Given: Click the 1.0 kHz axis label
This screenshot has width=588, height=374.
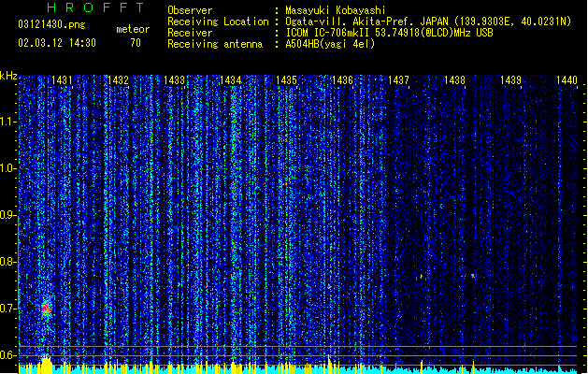Looking at the screenshot, I should pos(7,168).
